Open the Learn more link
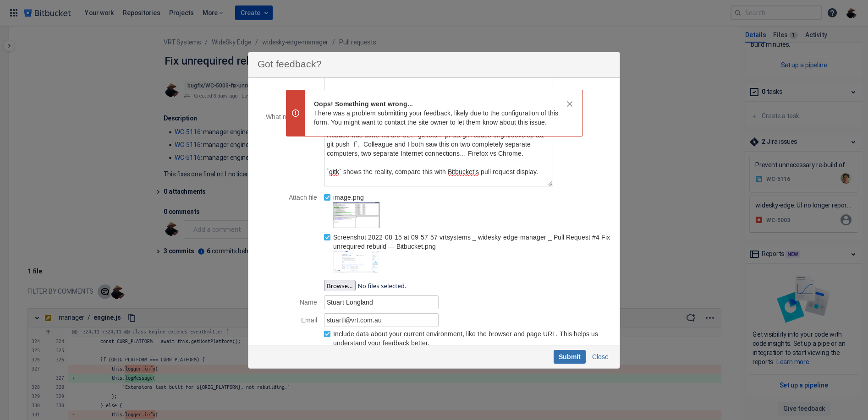The width and height of the screenshot is (868, 420). 792,362
